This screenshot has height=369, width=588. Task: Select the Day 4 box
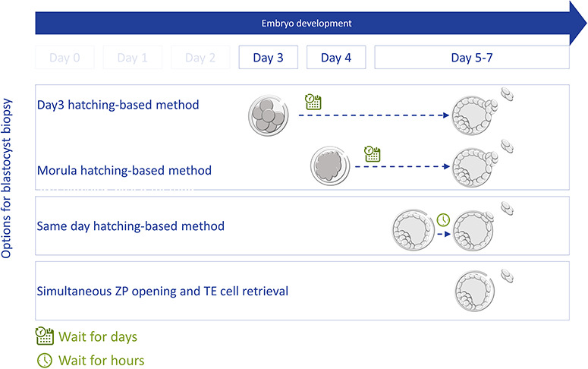(x=336, y=58)
